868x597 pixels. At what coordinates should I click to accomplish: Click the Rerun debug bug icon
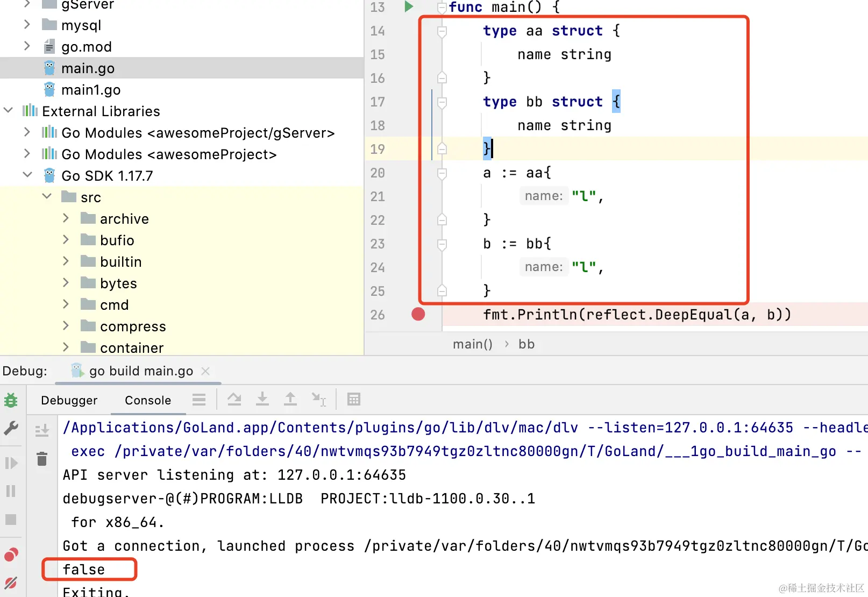click(11, 400)
